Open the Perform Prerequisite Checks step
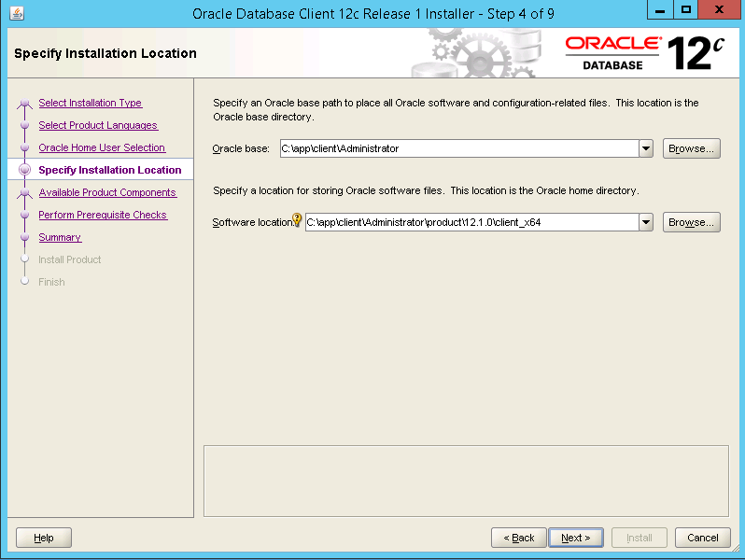745x560 pixels. [x=103, y=215]
